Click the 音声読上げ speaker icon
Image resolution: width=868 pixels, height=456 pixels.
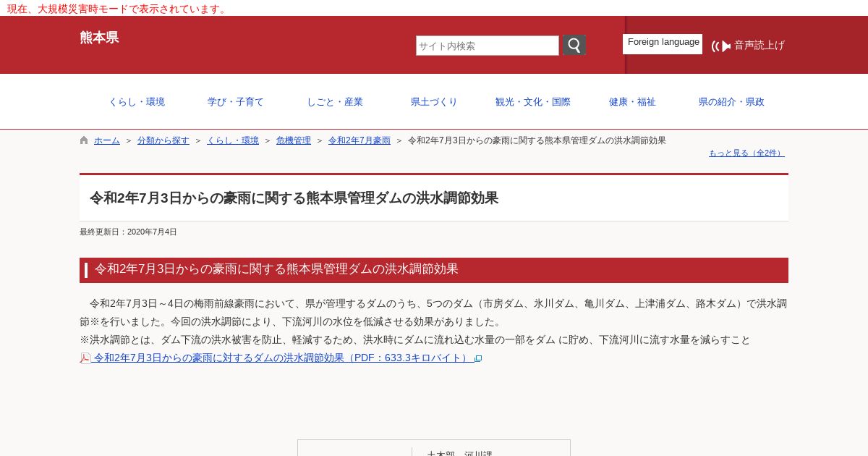tap(721, 46)
